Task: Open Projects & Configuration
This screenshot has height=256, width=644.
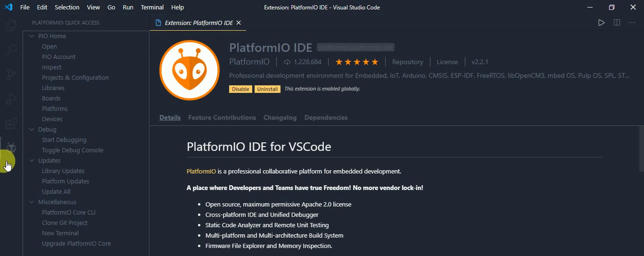Action: 75,77
